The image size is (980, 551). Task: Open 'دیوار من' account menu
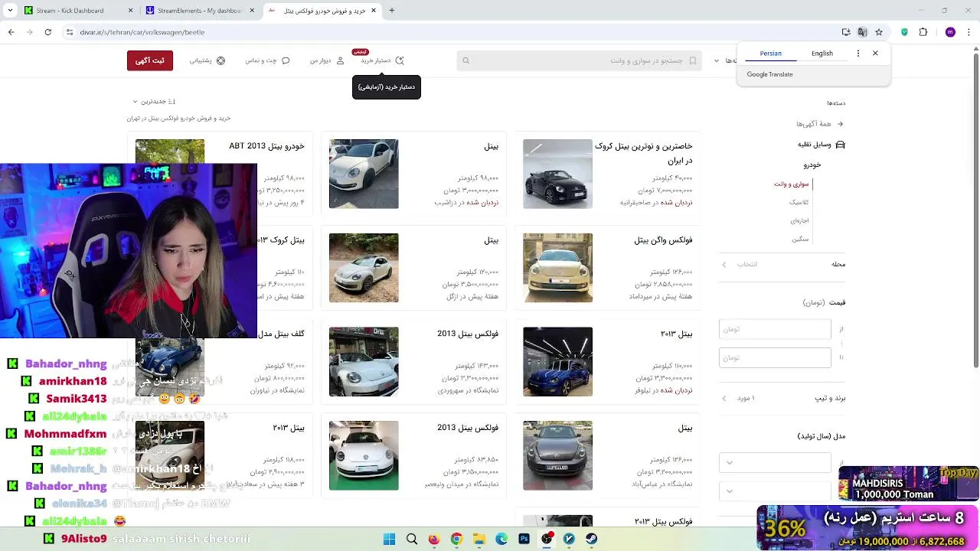(x=327, y=60)
